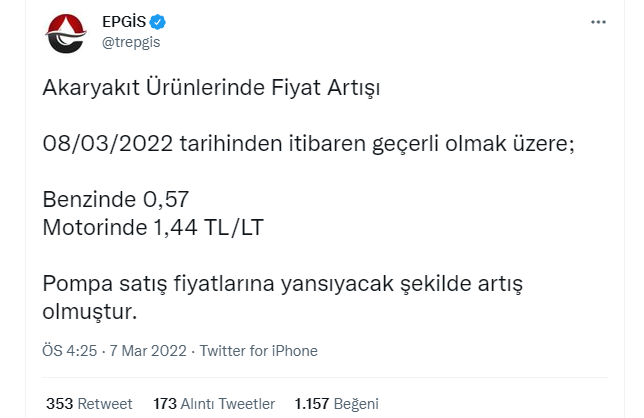Open the 173 Alıntı Tweetler list
The width and height of the screenshot is (644, 418).
pos(214,404)
